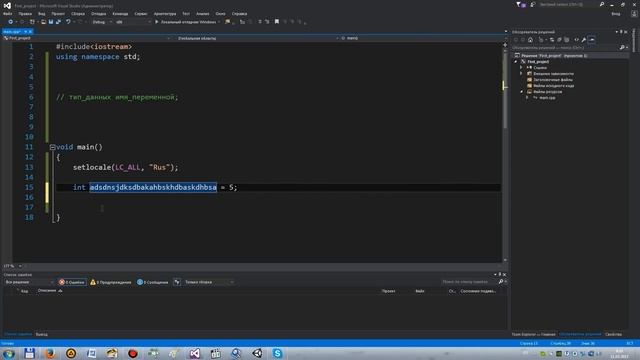Select the Файлы ресурсов folder

547,92
